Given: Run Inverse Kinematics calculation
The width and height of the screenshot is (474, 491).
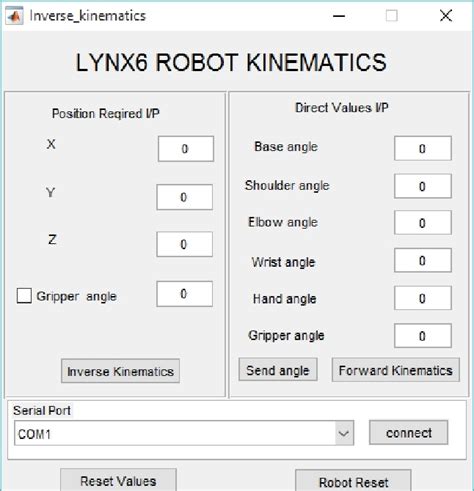Looking at the screenshot, I should point(120,371).
